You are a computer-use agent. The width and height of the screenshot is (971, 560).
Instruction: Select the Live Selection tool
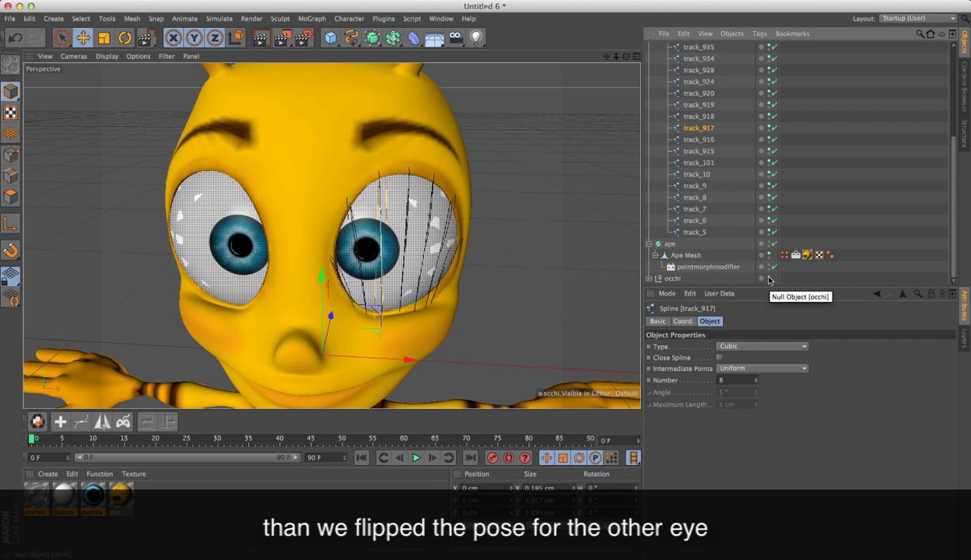(x=62, y=38)
